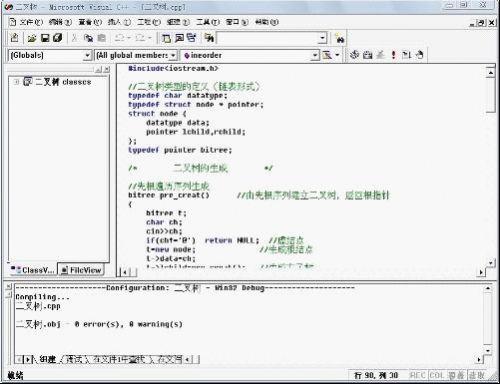500x384 pixels.
Task: Click the editor vertical scrollbar up arrow
Action: 490,73
